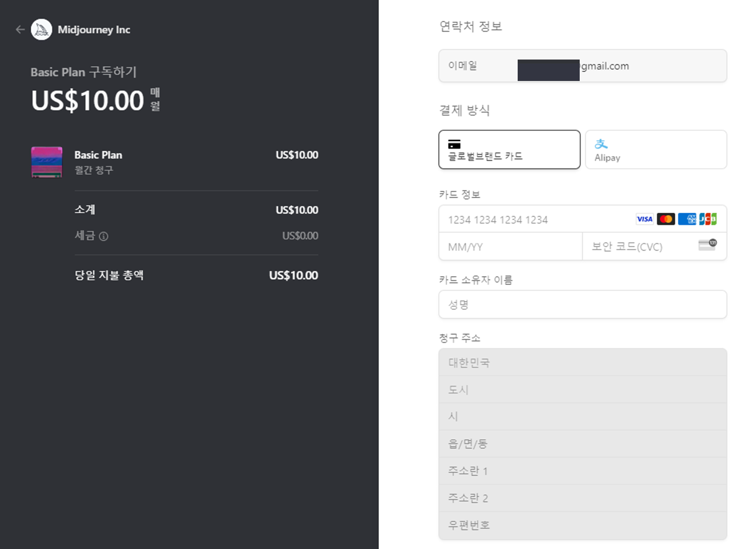Click the 읍/면/동 address field
The height and width of the screenshot is (549, 756).
pos(583,444)
